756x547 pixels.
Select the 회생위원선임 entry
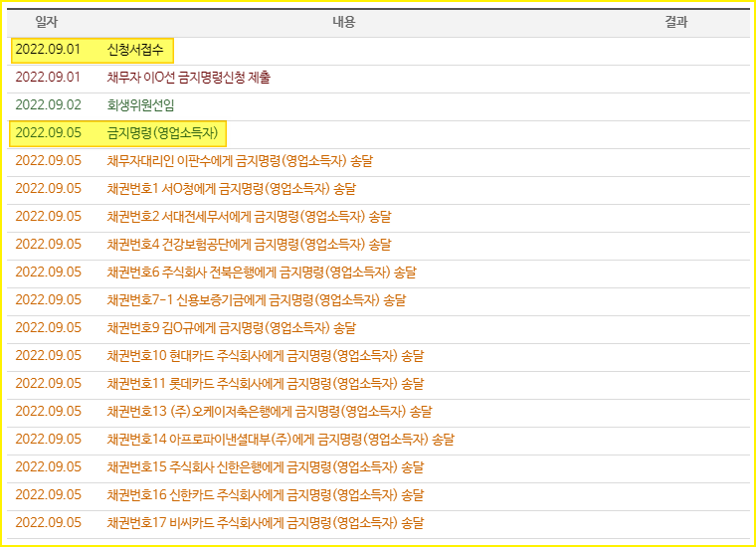(x=140, y=105)
